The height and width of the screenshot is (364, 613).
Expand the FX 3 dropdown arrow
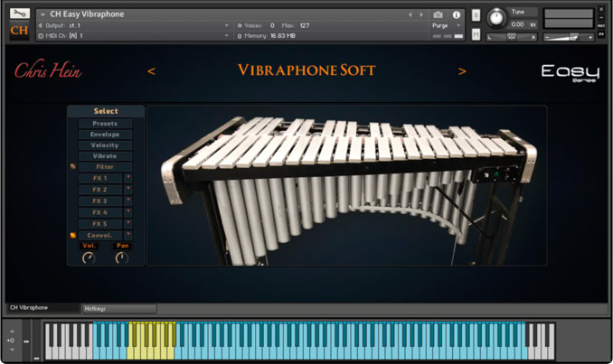coord(128,201)
